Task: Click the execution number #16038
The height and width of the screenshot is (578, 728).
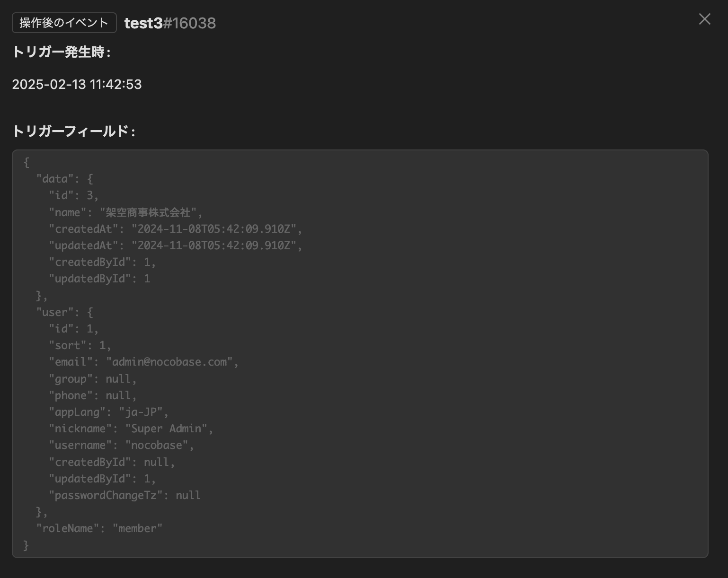Action: (189, 23)
